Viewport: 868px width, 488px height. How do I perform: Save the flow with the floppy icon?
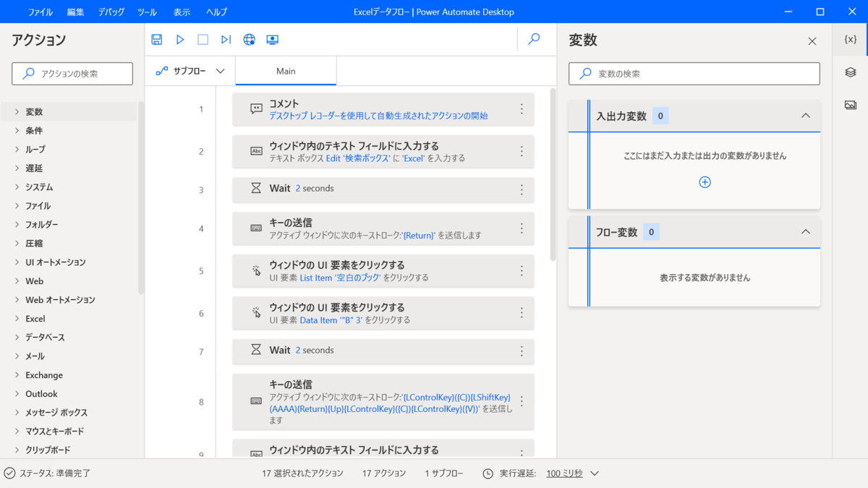tap(157, 40)
